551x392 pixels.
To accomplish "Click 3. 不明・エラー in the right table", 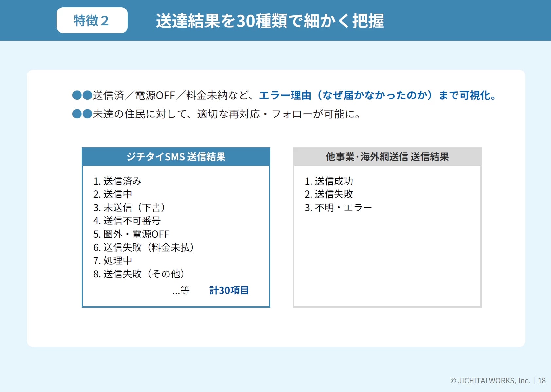I will (338, 207).
